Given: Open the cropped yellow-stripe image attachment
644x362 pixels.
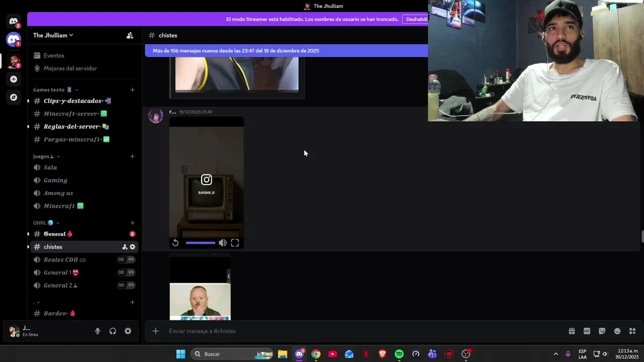Looking at the screenshot, I should click(237, 74).
